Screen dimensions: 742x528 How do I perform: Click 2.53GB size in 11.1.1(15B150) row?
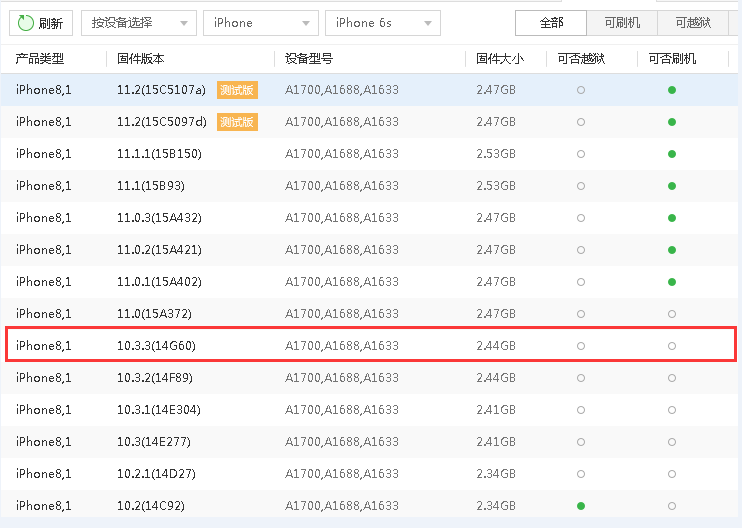coord(496,154)
